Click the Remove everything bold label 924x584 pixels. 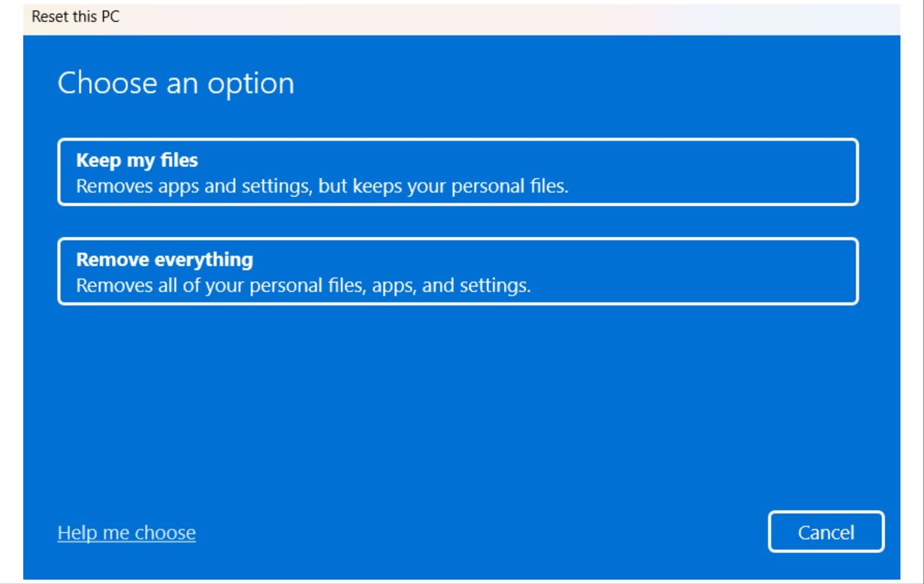point(164,259)
